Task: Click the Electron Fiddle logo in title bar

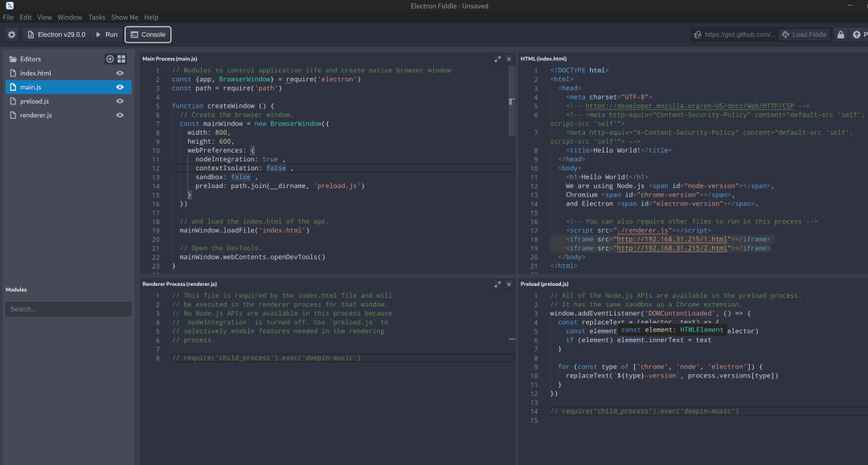Action: tap(10, 6)
